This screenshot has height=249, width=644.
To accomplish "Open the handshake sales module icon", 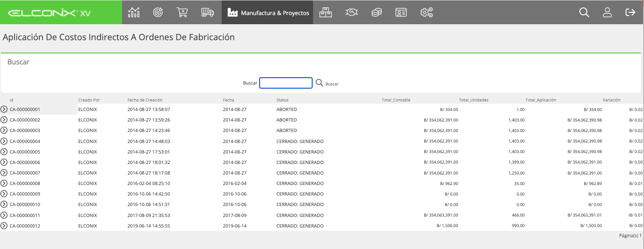I will (351, 12).
